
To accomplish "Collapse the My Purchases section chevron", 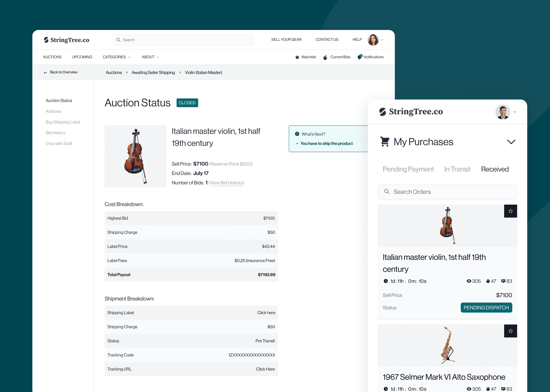I will coord(511,142).
